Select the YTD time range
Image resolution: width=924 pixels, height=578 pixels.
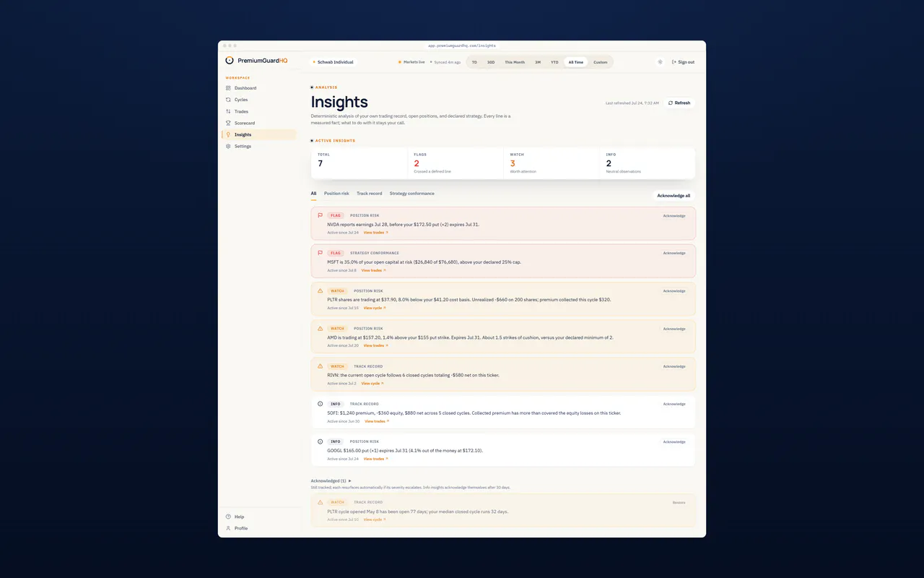click(x=554, y=62)
